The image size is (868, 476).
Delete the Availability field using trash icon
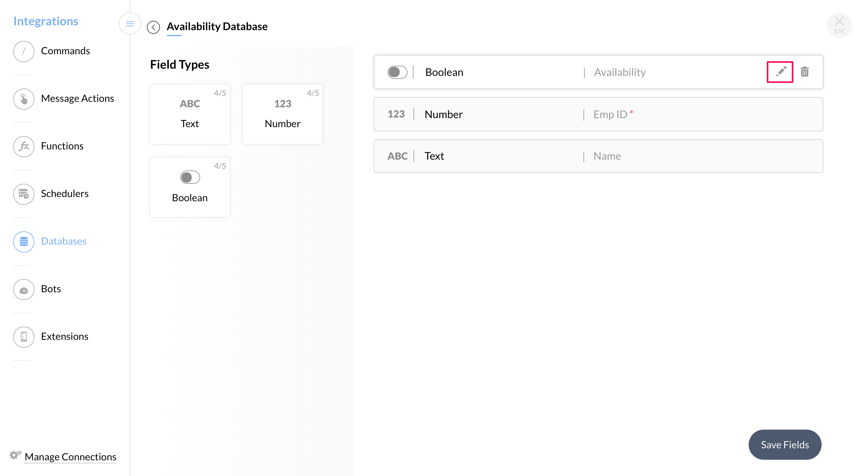click(x=805, y=72)
